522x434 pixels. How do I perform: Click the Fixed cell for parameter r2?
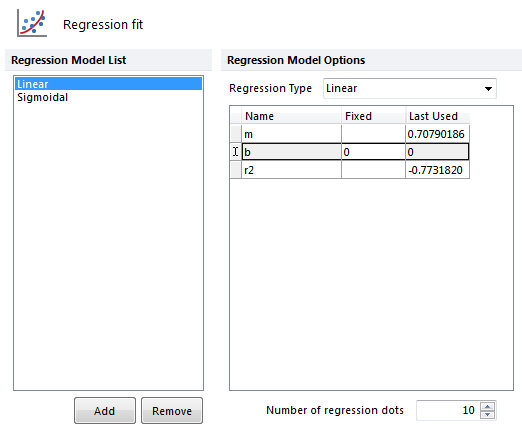[x=373, y=170]
